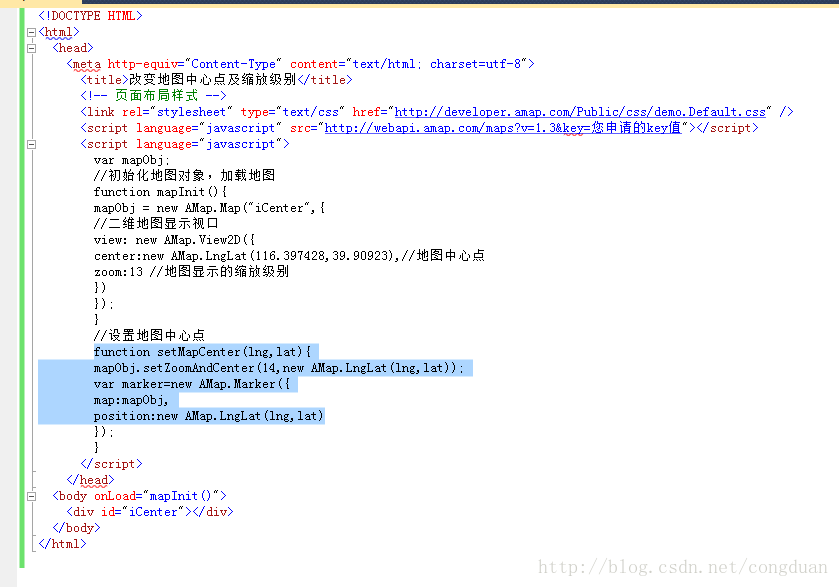
Task: Click the closing </head> tag
Action: pos(90,479)
